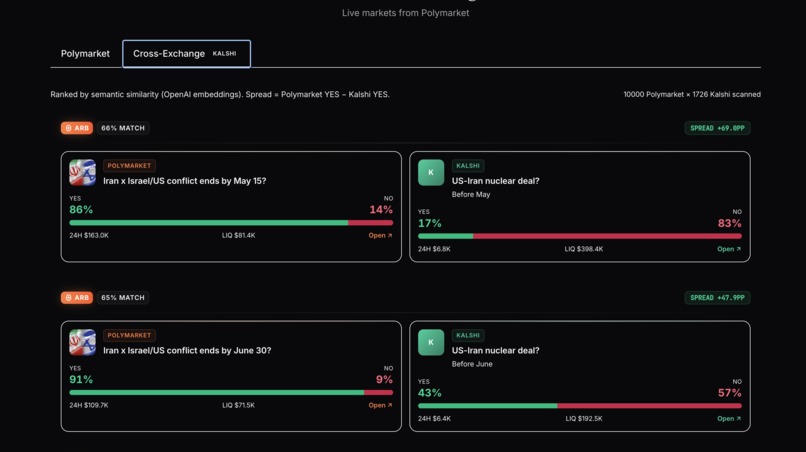Image resolution: width=806 pixels, height=452 pixels.
Task: Click the 'LIQ $71.5K' liquidity text
Action: (239, 405)
